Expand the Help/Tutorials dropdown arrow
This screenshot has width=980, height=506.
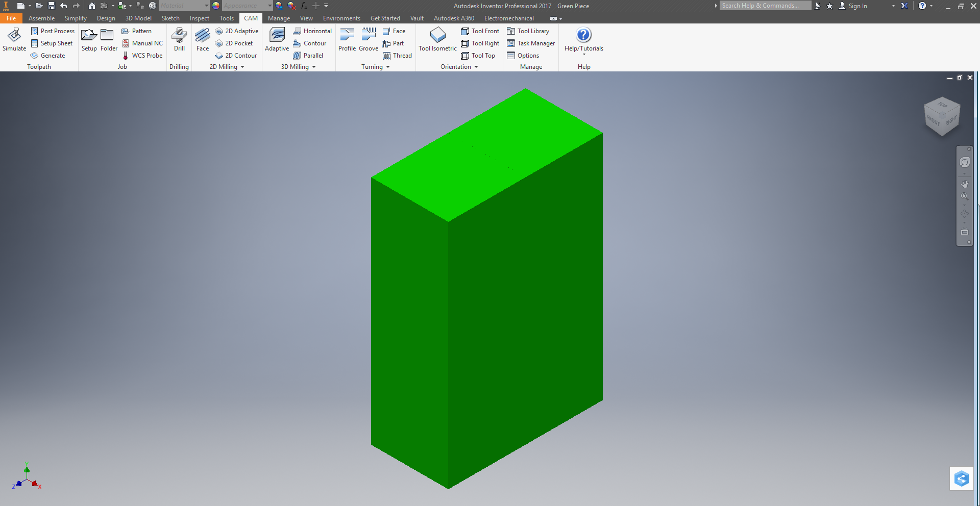[x=584, y=55]
